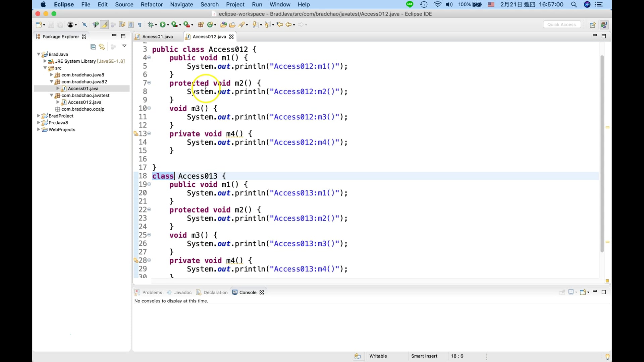Expand the JRE System Library node

[45, 61]
